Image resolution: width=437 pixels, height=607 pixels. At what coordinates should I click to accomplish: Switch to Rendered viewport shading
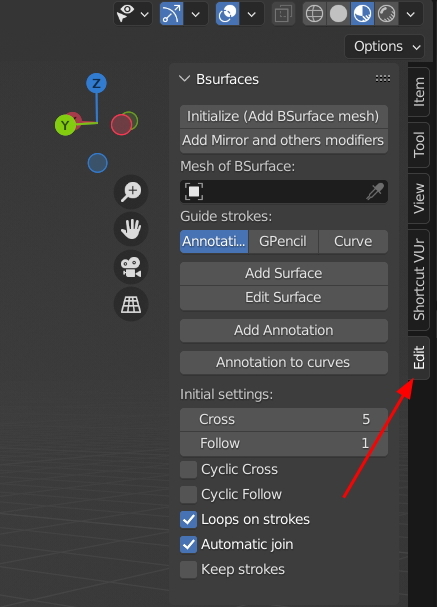[386, 14]
